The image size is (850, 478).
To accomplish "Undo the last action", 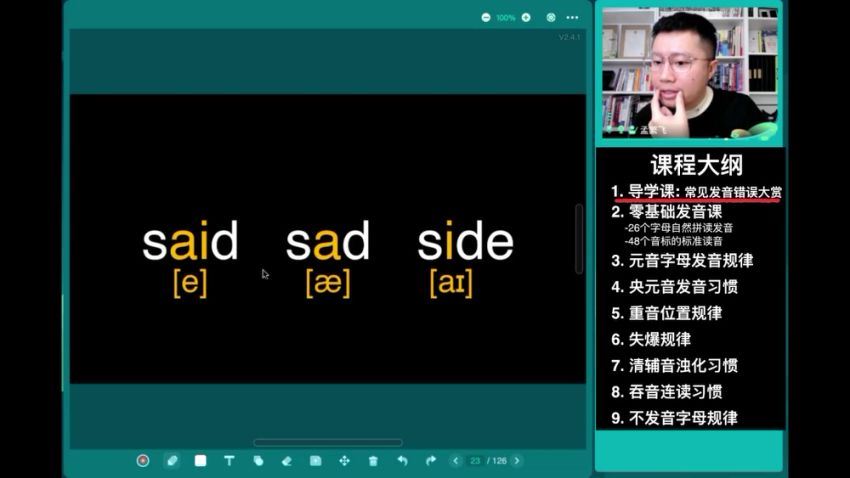I will coord(402,461).
